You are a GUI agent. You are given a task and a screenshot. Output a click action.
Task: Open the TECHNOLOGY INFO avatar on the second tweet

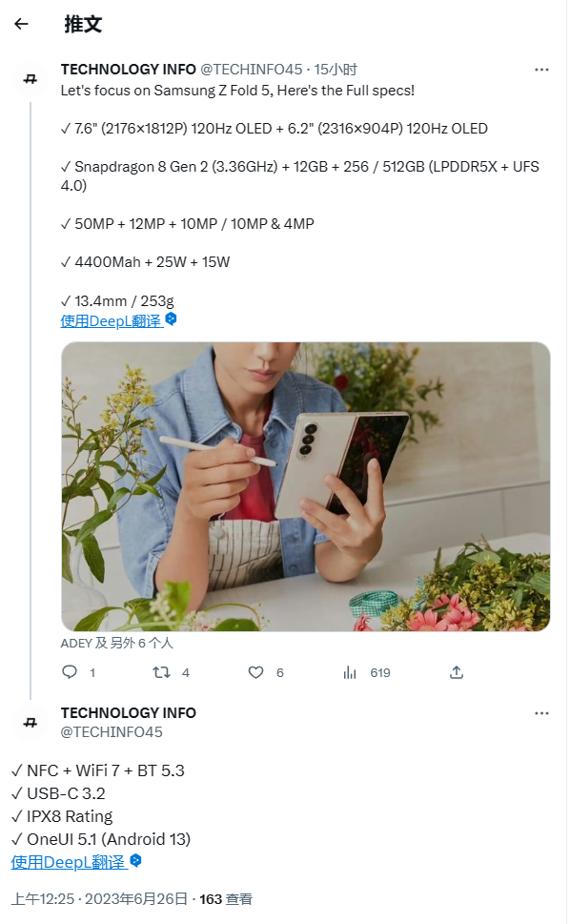point(31,723)
